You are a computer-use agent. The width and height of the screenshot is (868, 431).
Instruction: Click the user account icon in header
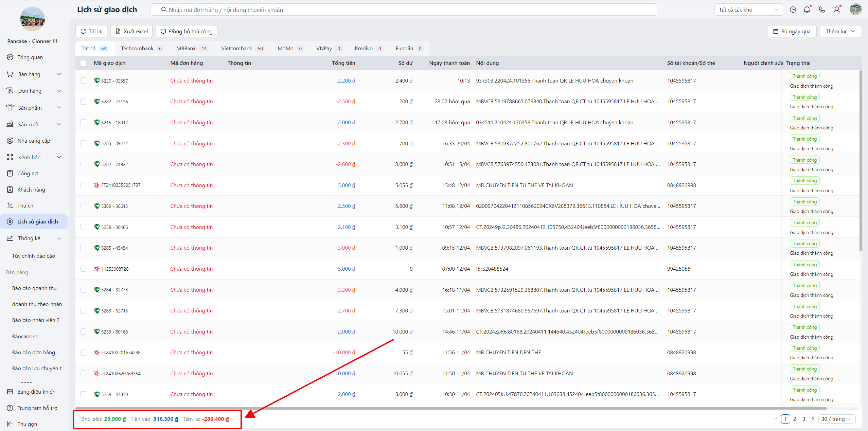coord(837,10)
